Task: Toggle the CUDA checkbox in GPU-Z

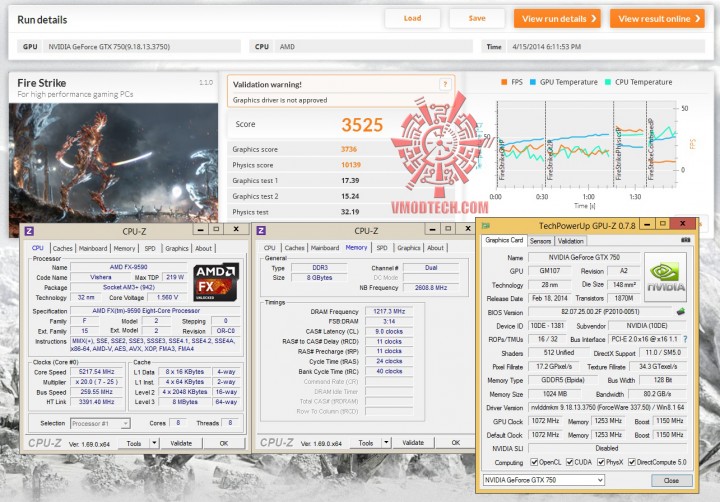Action: 569,462
